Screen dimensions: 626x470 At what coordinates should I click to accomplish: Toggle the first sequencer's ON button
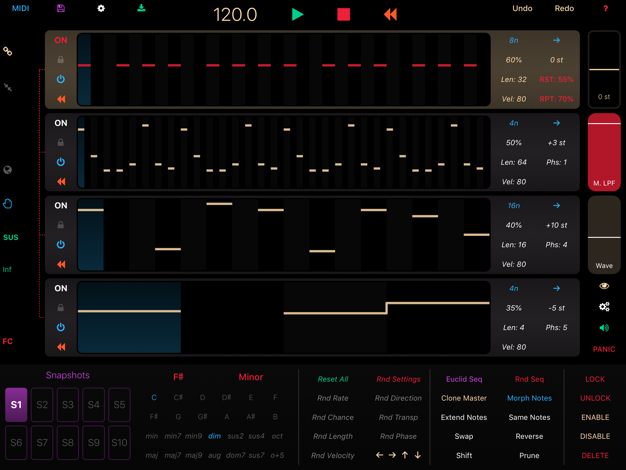pyautogui.click(x=61, y=41)
